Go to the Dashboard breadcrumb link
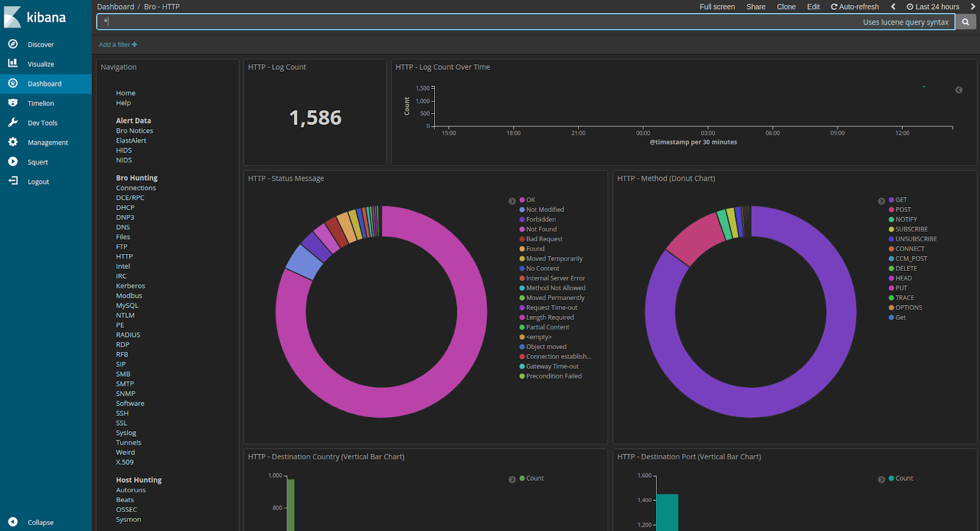Image resolution: width=980 pixels, height=531 pixels. [115, 7]
